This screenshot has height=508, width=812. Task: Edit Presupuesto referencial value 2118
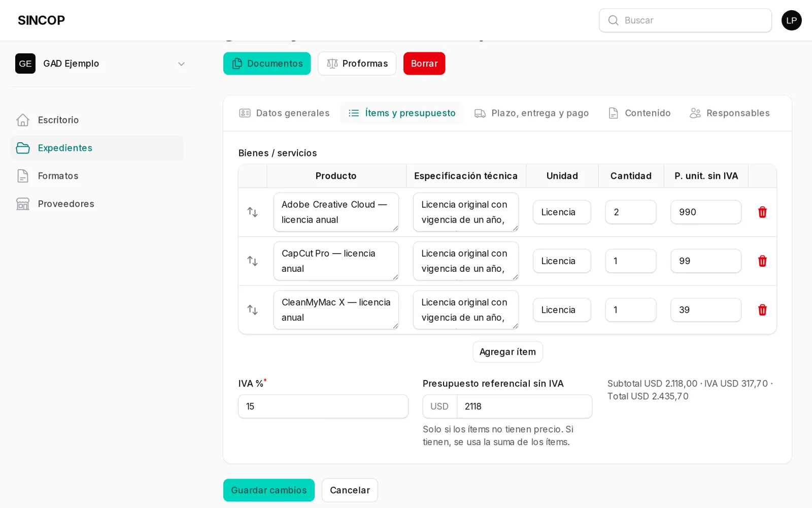(x=524, y=406)
